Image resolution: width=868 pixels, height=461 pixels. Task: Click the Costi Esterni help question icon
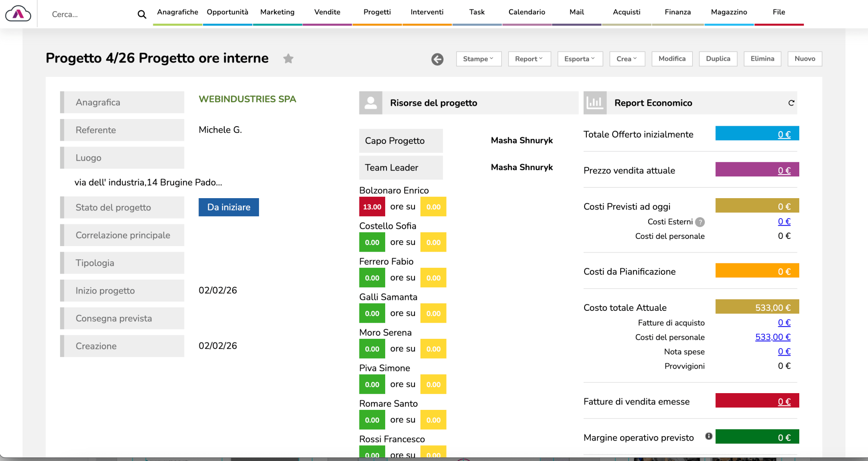(x=700, y=222)
